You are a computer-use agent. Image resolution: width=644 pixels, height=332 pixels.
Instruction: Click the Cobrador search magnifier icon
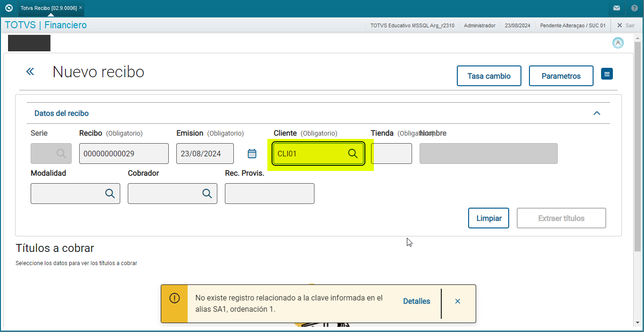tap(207, 194)
